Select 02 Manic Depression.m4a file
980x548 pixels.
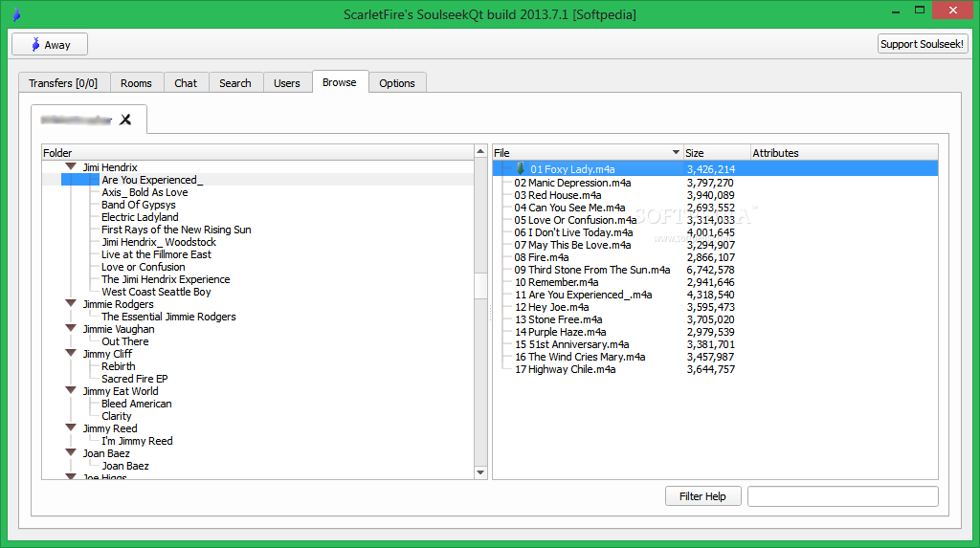[x=572, y=183]
